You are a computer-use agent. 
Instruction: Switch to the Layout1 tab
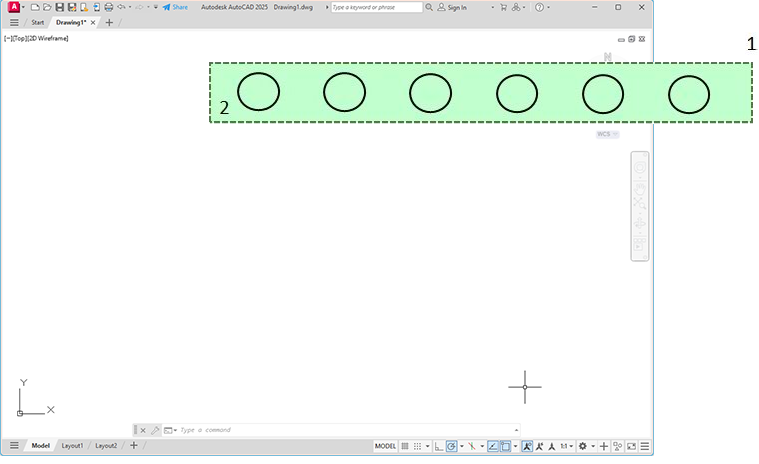[x=72, y=446]
